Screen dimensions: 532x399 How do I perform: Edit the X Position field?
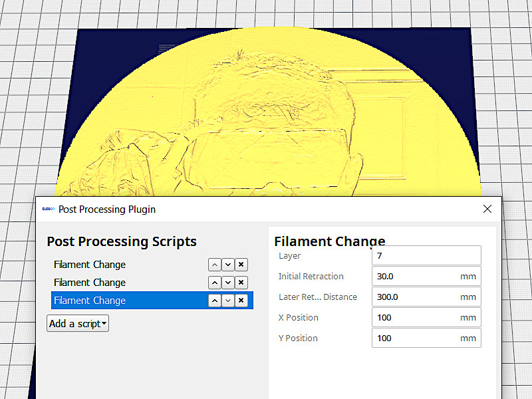click(x=426, y=318)
